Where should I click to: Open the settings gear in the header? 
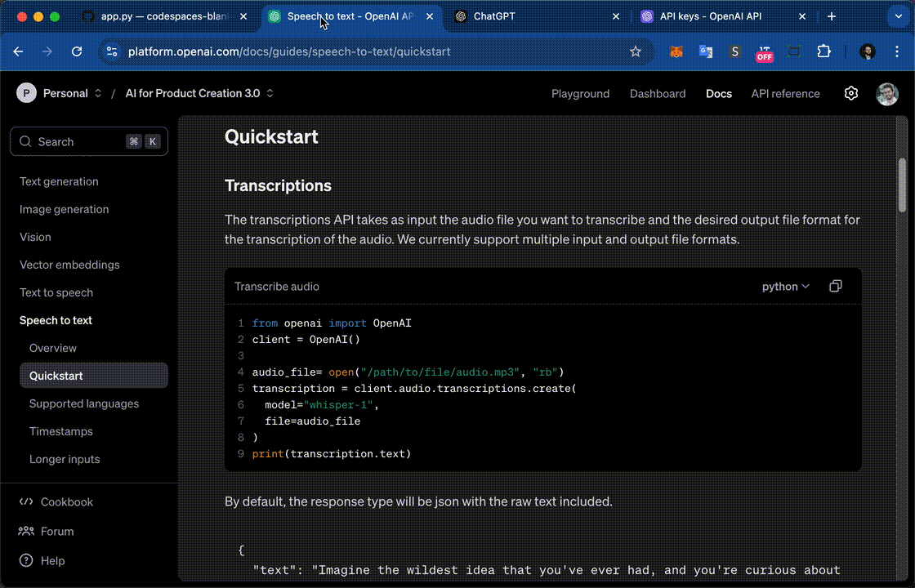point(850,93)
